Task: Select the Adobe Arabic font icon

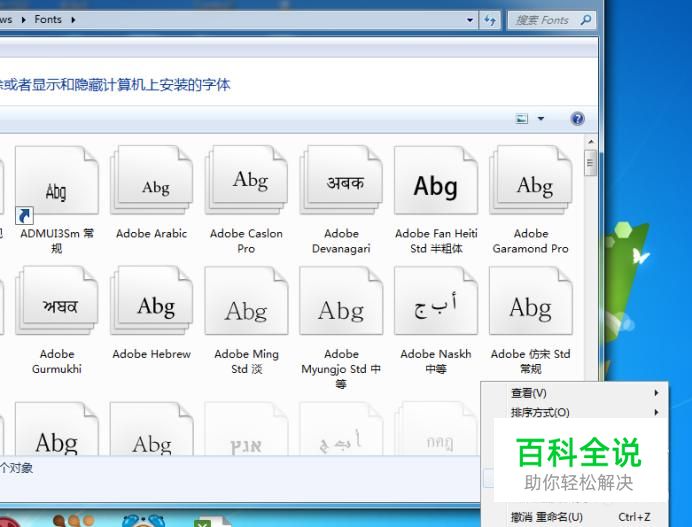Action: (x=152, y=181)
